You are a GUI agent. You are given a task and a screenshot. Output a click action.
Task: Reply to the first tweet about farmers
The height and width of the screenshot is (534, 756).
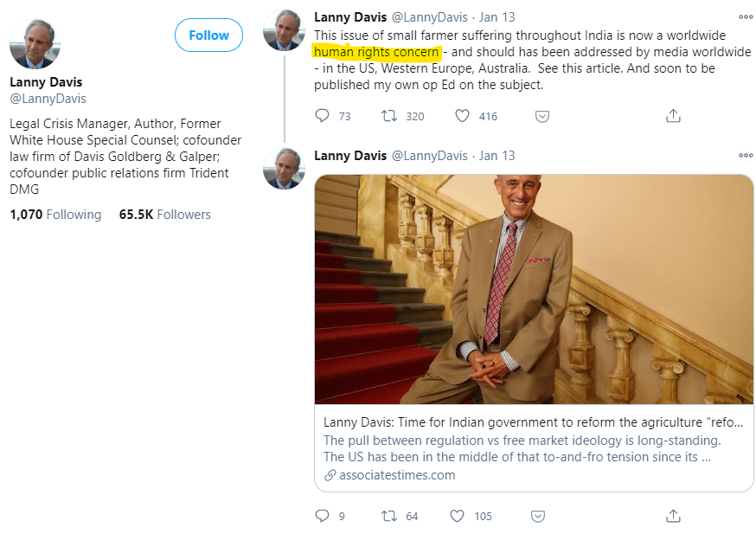[323, 116]
